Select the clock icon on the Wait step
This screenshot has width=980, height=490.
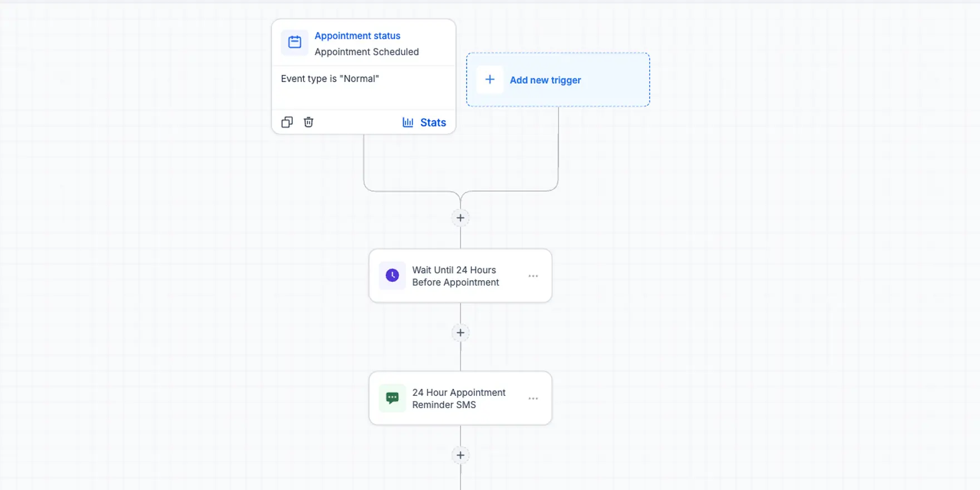393,276
